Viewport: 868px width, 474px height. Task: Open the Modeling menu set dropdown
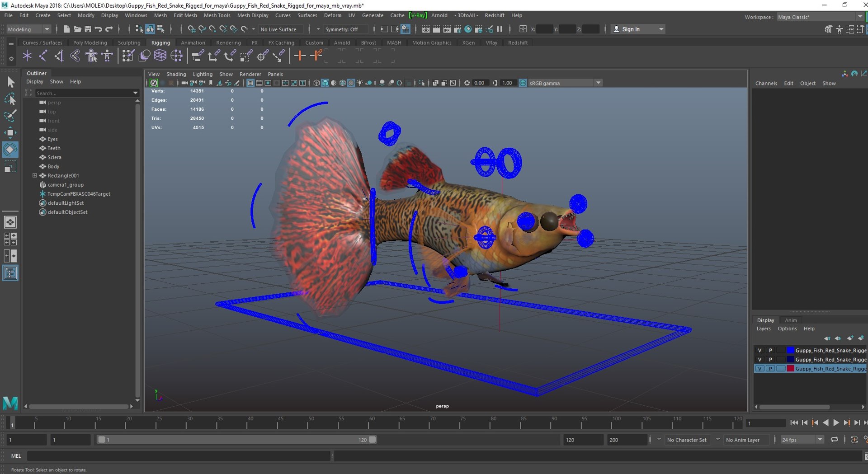[28, 29]
